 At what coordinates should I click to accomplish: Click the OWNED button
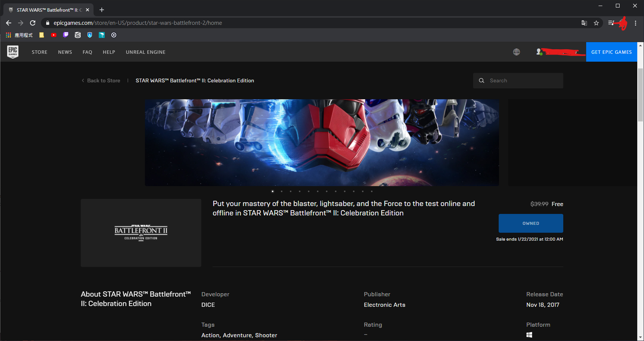pos(531,223)
